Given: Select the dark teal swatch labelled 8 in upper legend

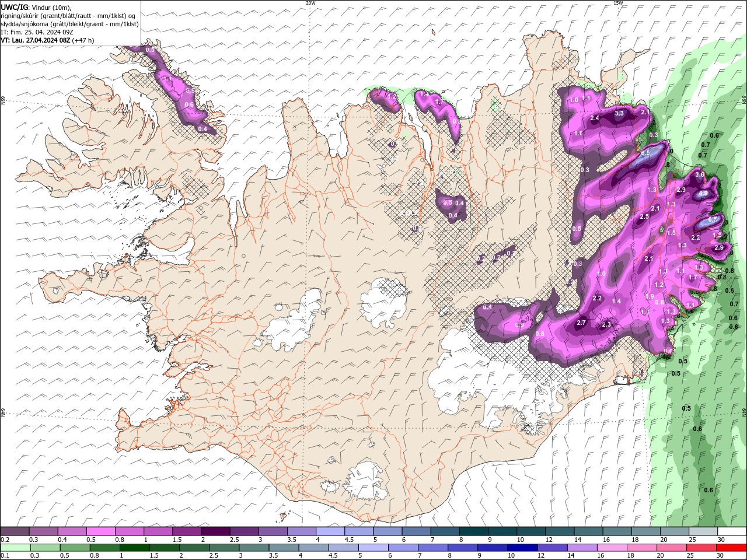Looking at the screenshot, I should [x=473, y=531].
